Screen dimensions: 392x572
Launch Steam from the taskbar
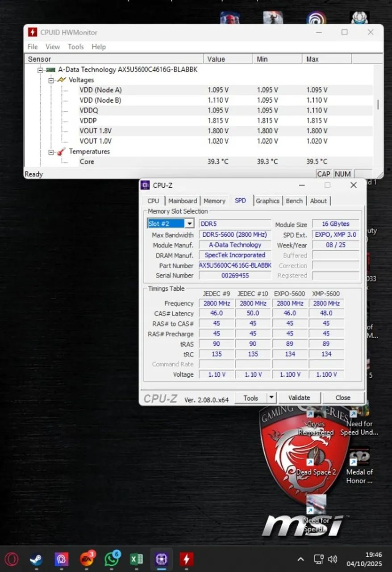(36, 559)
